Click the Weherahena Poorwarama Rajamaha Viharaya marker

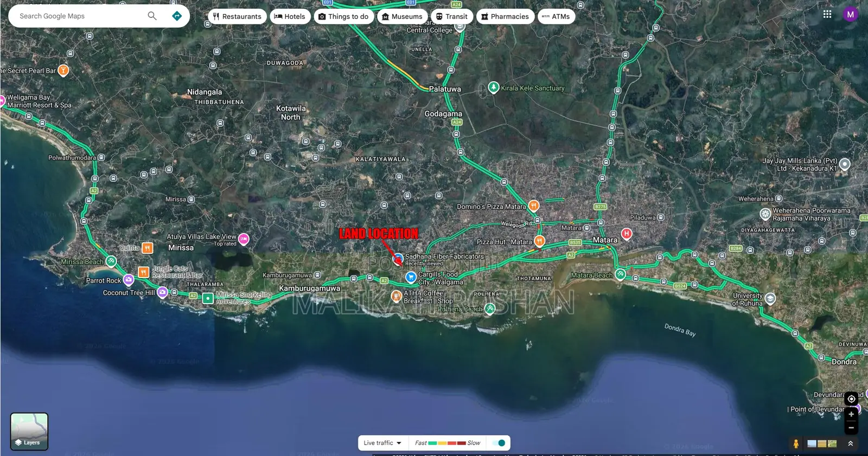[765, 214]
